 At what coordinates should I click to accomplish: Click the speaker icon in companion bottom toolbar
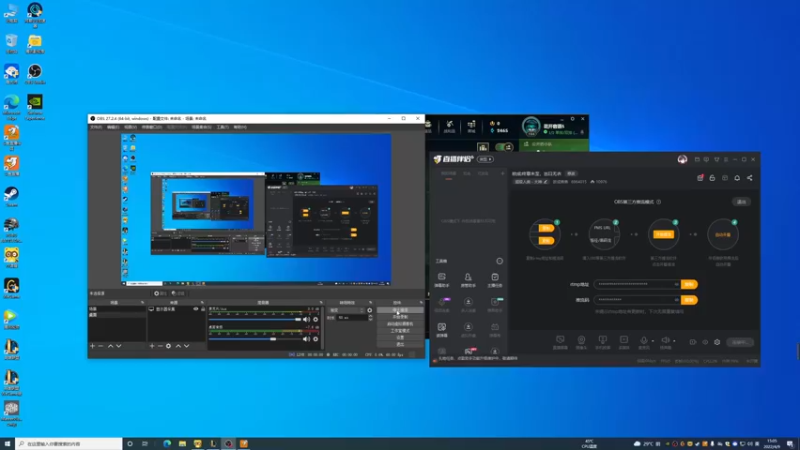coord(665,340)
